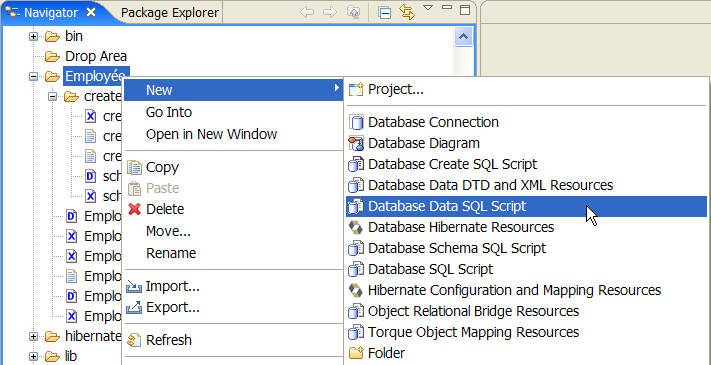Click the red Delete X icon
This screenshot has height=365, width=711.
135,209
